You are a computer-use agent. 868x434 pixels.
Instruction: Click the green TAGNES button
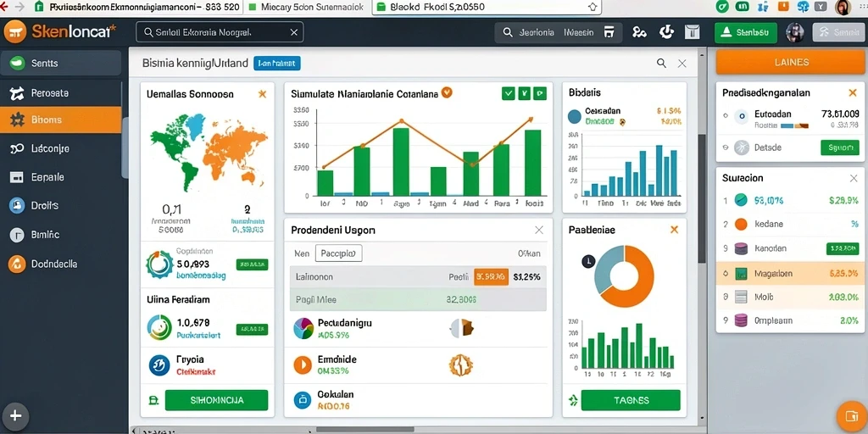click(x=631, y=400)
